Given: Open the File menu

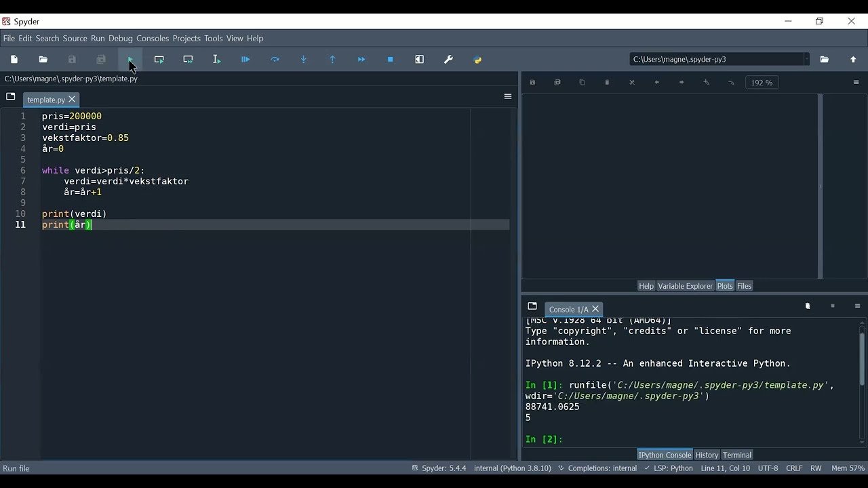Looking at the screenshot, I should [9, 39].
